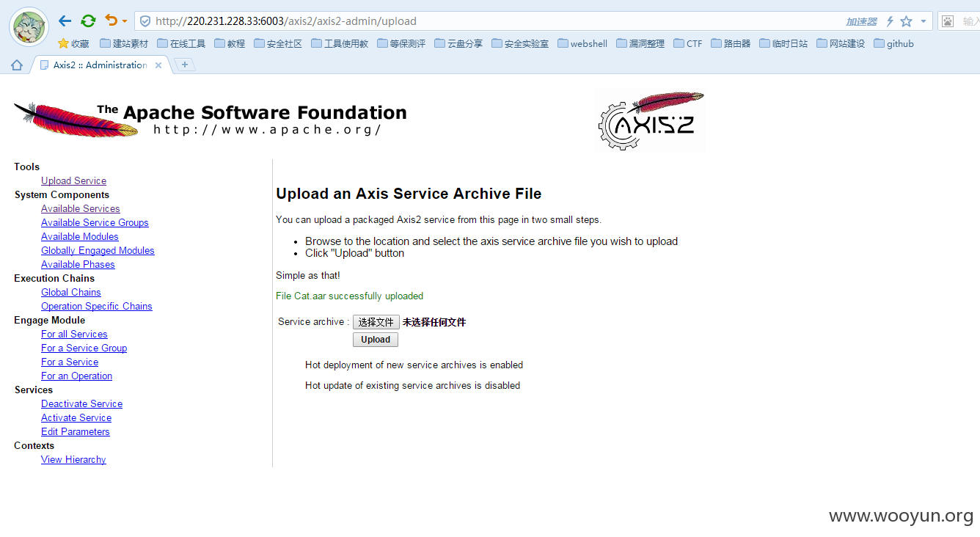Click the 加速器 accelerator text
980x537 pixels.
tap(861, 21)
